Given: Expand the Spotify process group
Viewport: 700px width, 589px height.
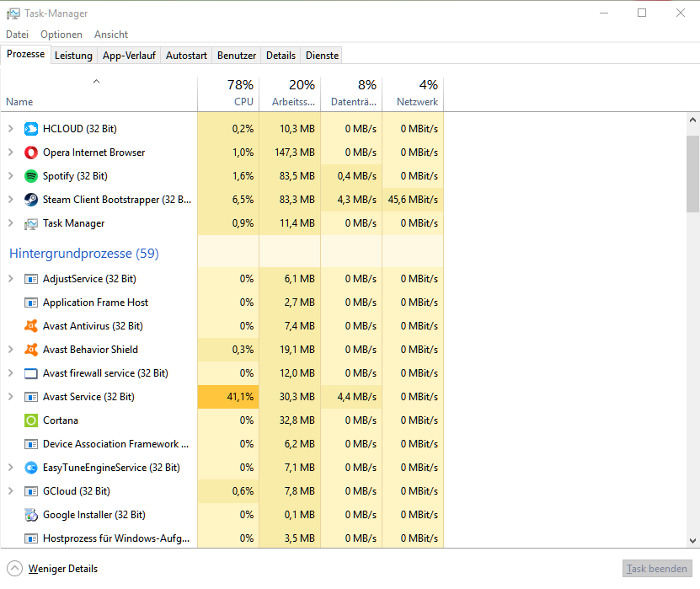Looking at the screenshot, I should [11, 176].
